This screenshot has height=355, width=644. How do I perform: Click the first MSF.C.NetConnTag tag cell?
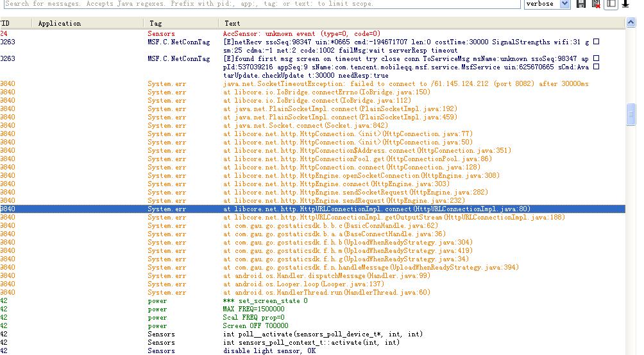click(x=179, y=42)
